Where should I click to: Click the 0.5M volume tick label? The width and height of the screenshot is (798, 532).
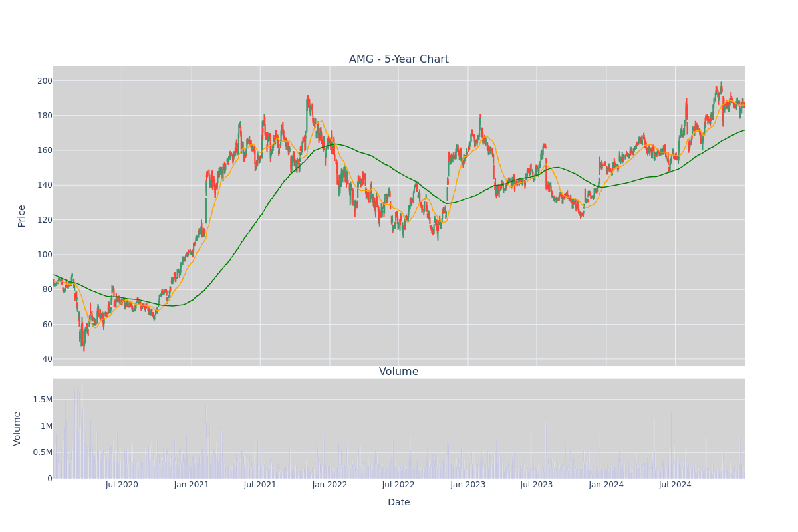[x=42, y=452]
